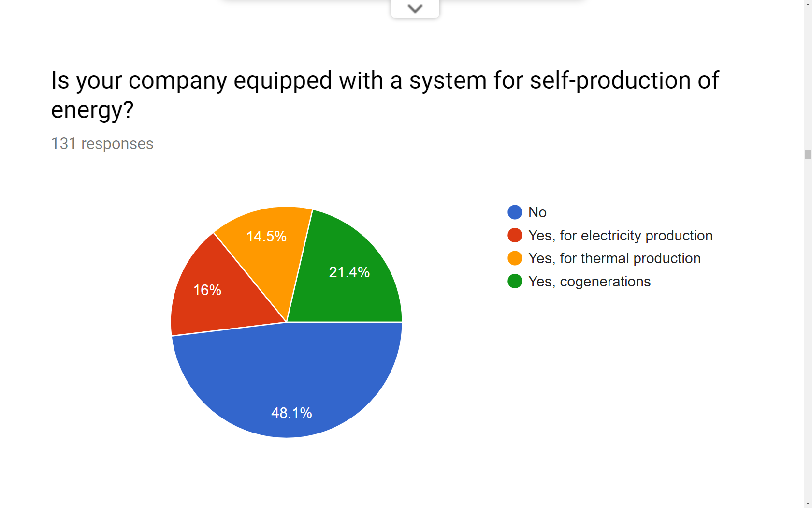Image resolution: width=812 pixels, height=508 pixels.
Task: Click the 48.1% percentage label
Action: pyautogui.click(x=291, y=413)
